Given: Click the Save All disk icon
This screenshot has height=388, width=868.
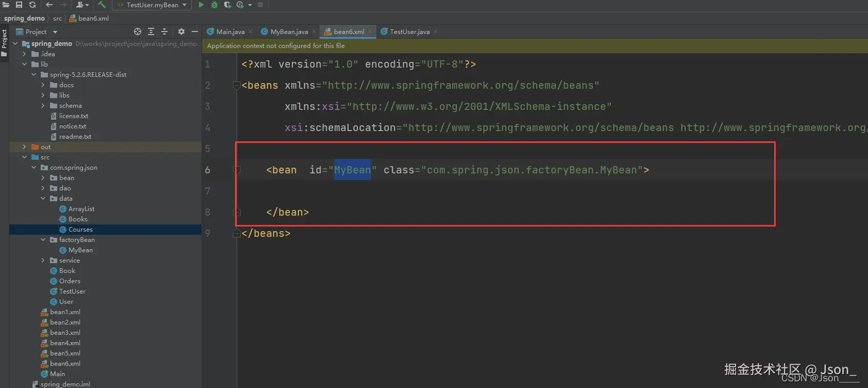Looking at the screenshot, I should [x=19, y=5].
